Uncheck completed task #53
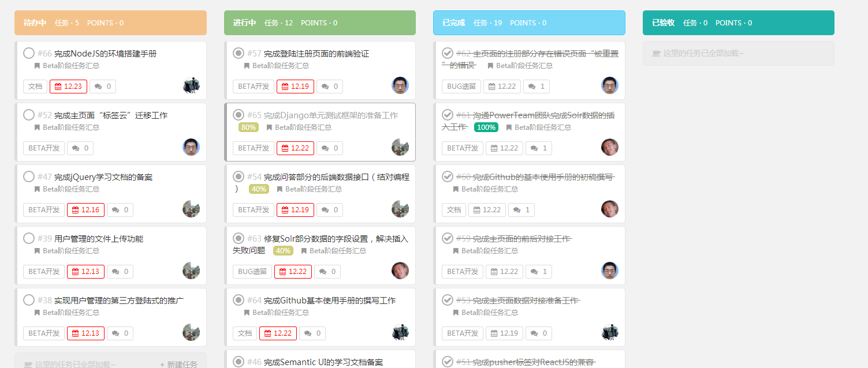Screen dimensions: 868x368 pos(448,300)
